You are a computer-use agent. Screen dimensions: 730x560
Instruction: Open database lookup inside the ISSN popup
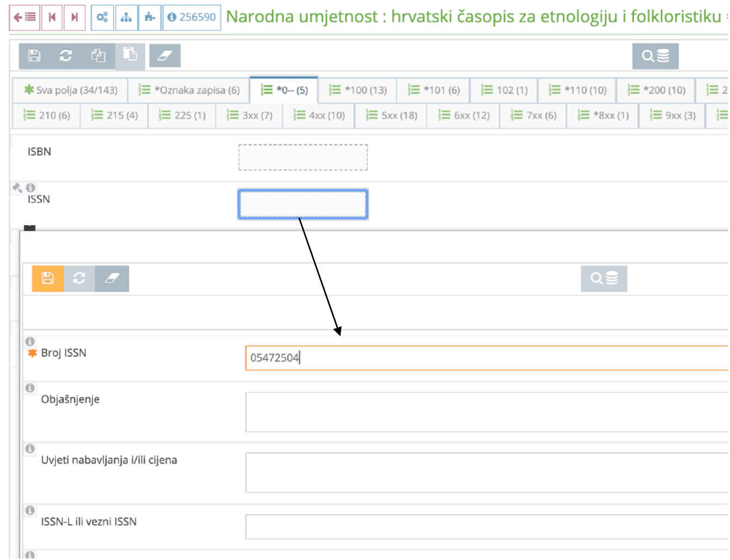point(604,279)
